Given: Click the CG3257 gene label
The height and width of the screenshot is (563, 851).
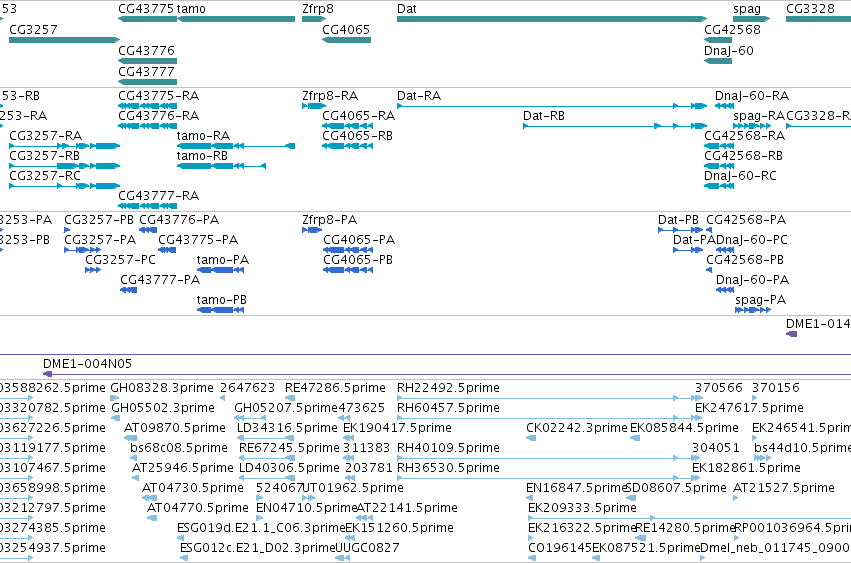Looking at the screenshot, I should (33, 29).
